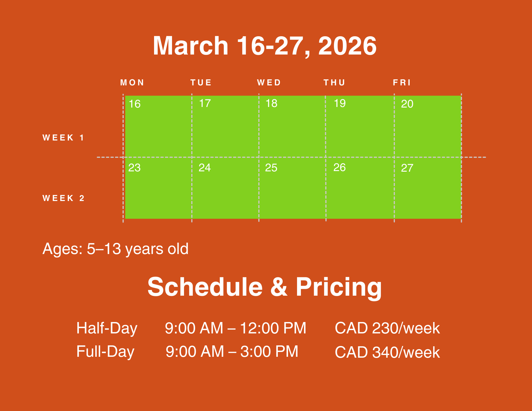The image size is (532, 411).
Task: Select the date 17 under Tuesday
Action: [225, 126]
